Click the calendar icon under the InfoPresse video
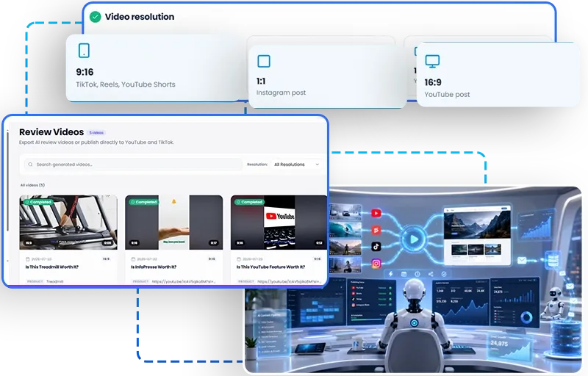This screenshot has width=588, height=376. (x=133, y=259)
